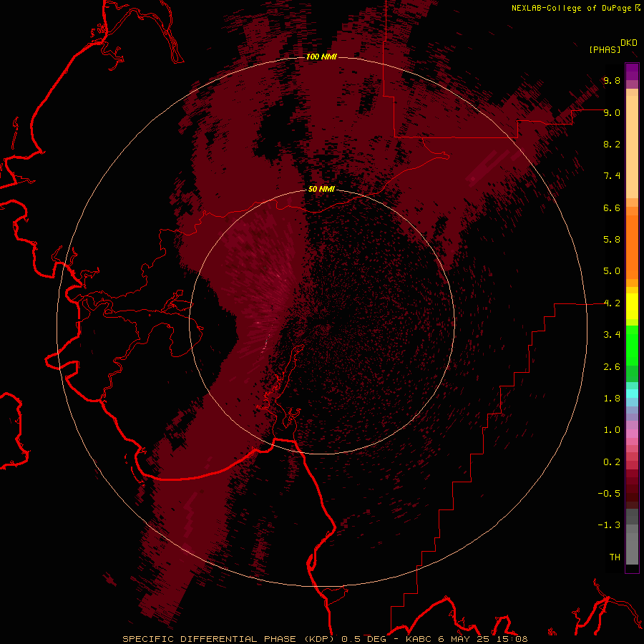Select the 2.6 legend value

pos(612,367)
